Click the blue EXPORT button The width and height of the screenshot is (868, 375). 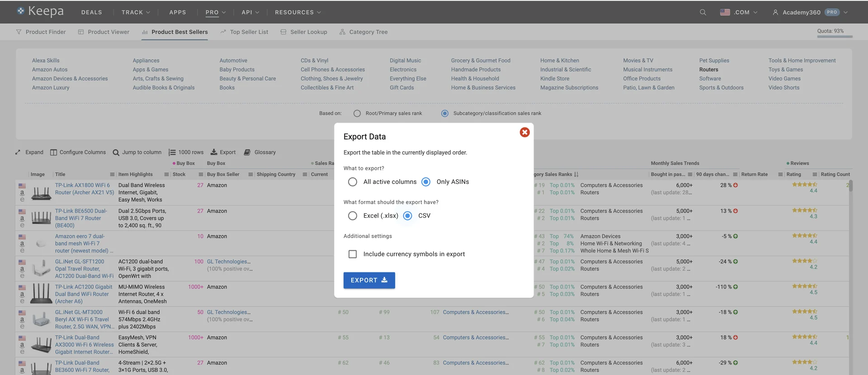point(369,280)
